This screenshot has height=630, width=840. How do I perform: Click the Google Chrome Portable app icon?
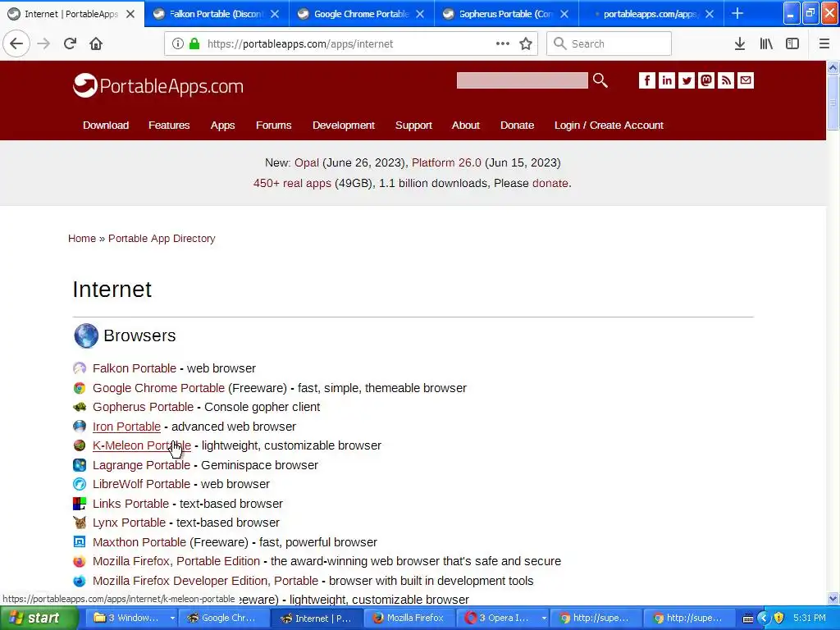80,388
